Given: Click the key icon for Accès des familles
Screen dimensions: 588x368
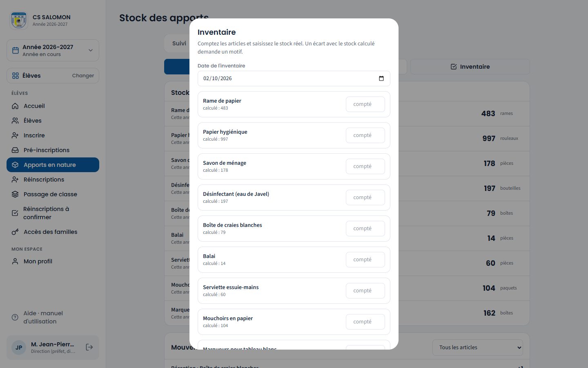Looking at the screenshot, I should pyautogui.click(x=15, y=232).
